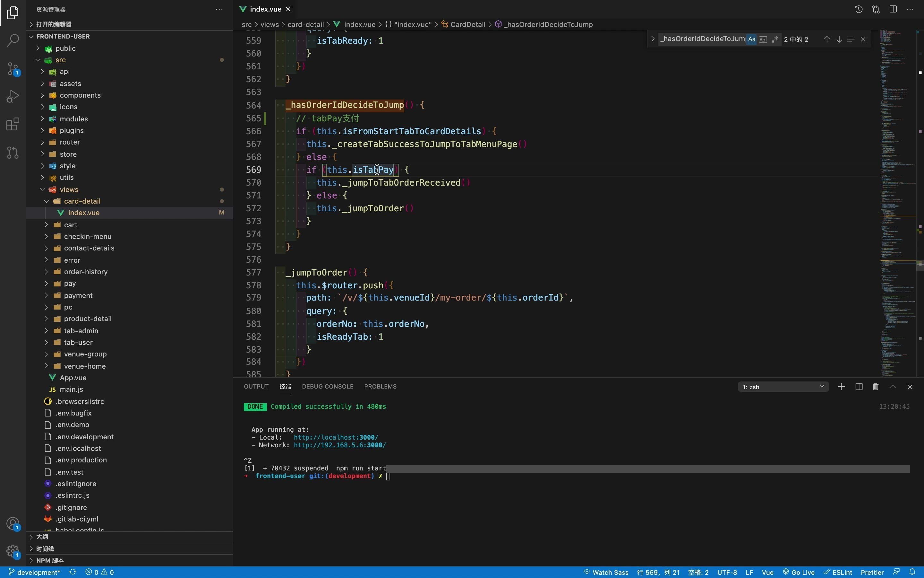The height and width of the screenshot is (578, 924).
Task: Click Go Live in status bar
Action: click(x=799, y=572)
